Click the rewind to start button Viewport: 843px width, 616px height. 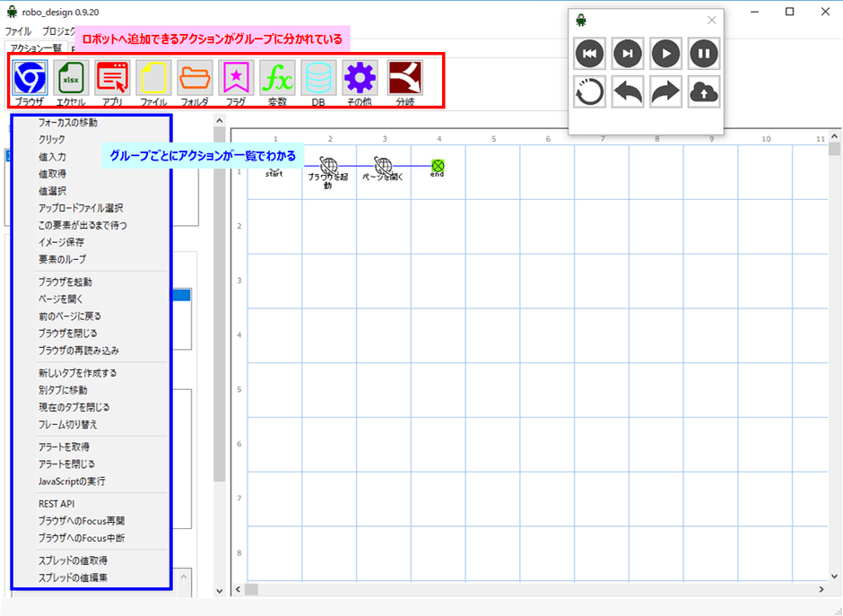[589, 54]
